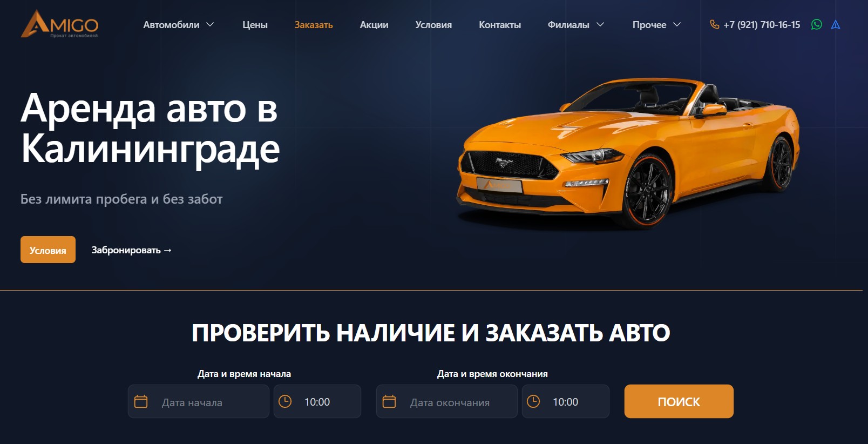Focus the Дата начала input field
Screen dimensions: 868x444
tap(199, 401)
